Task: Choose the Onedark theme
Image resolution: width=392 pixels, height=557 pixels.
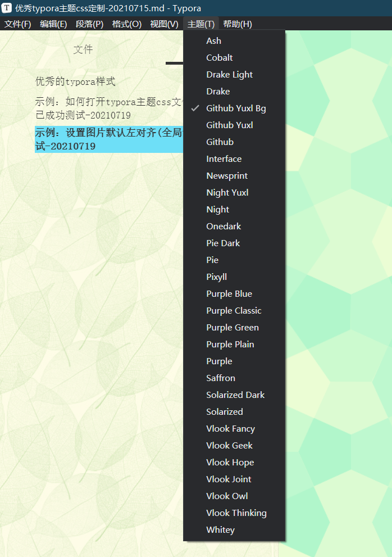Action: point(234,227)
